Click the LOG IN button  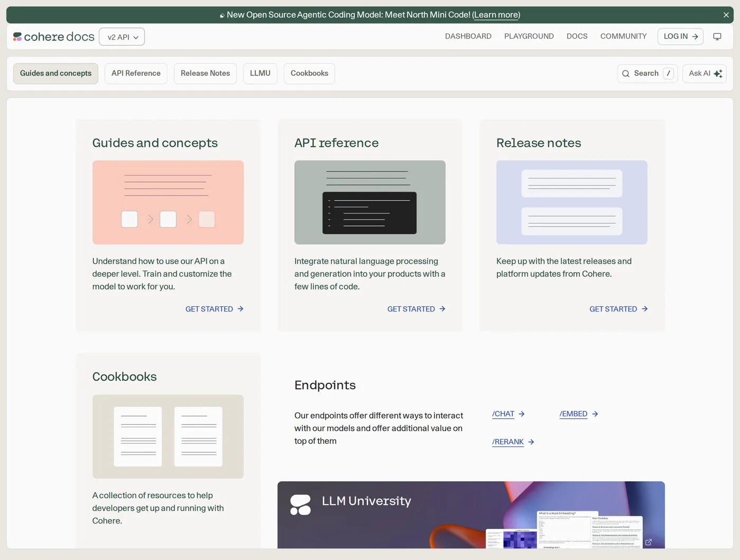[x=680, y=36]
